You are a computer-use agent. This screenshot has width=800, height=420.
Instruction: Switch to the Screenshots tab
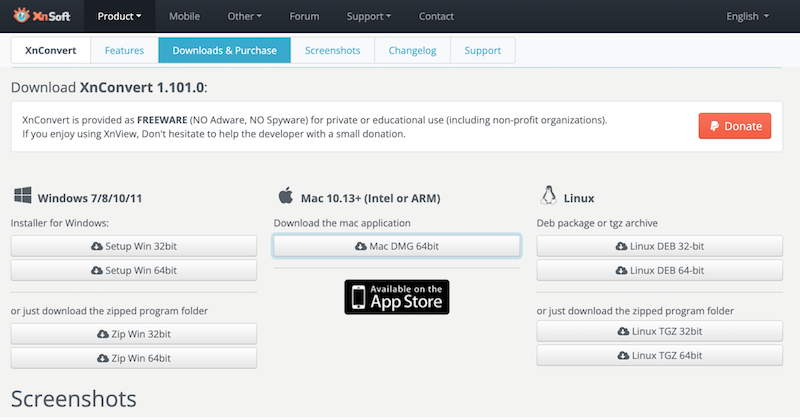click(333, 51)
